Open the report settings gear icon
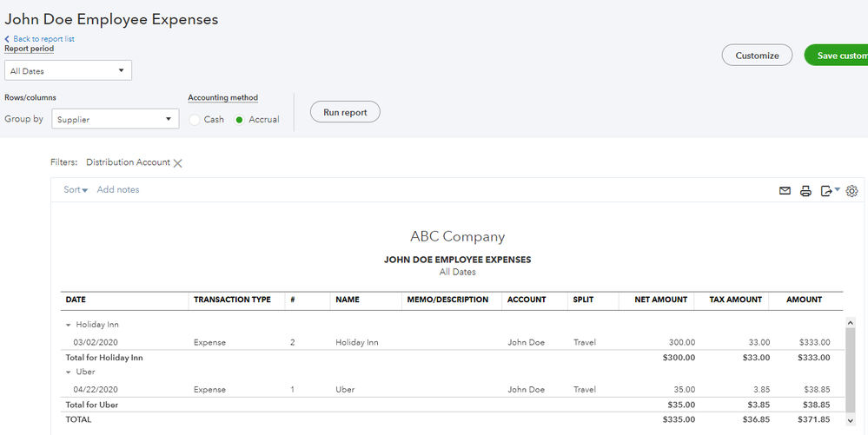The width and height of the screenshot is (868, 435). (851, 191)
